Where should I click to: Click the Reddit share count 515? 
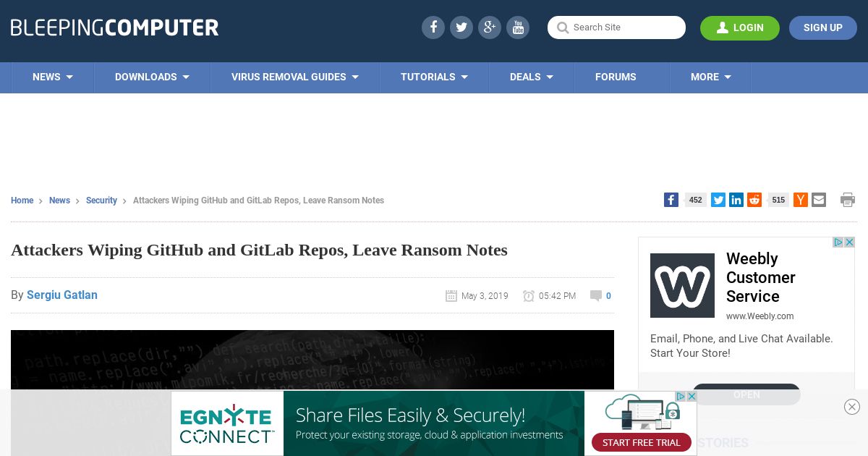778,200
